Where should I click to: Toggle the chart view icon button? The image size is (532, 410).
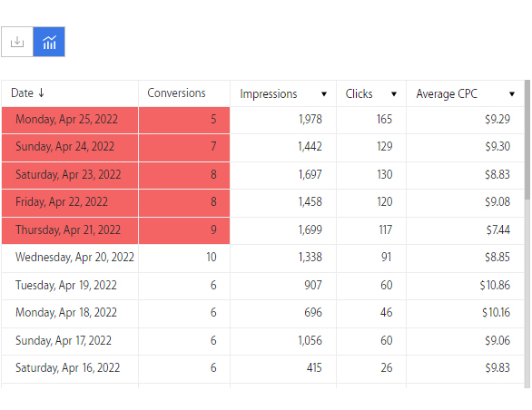(x=49, y=42)
